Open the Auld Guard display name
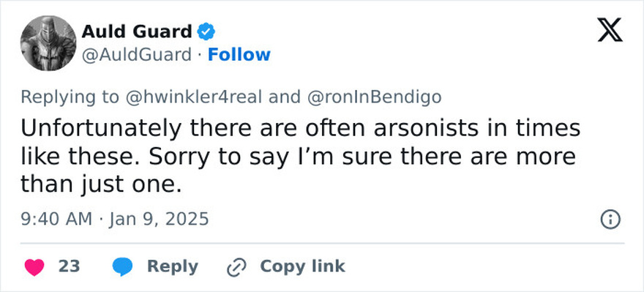The height and width of the screenshot is (292, 644). coord(137,31)
